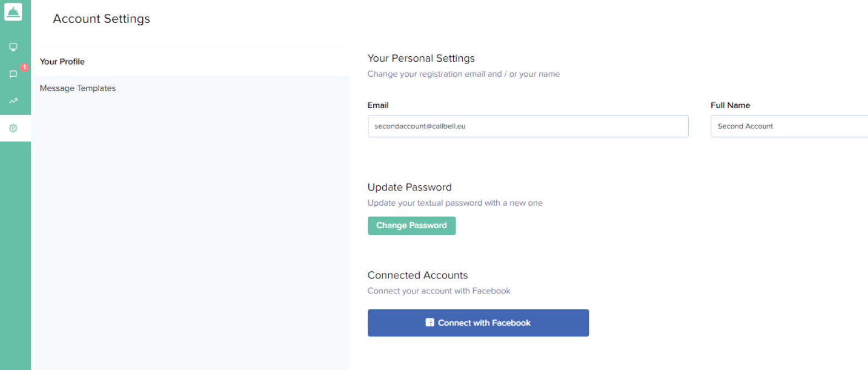Click the Facebook logo in connect button
Screen dimensions: 868x370
(430, 323)
